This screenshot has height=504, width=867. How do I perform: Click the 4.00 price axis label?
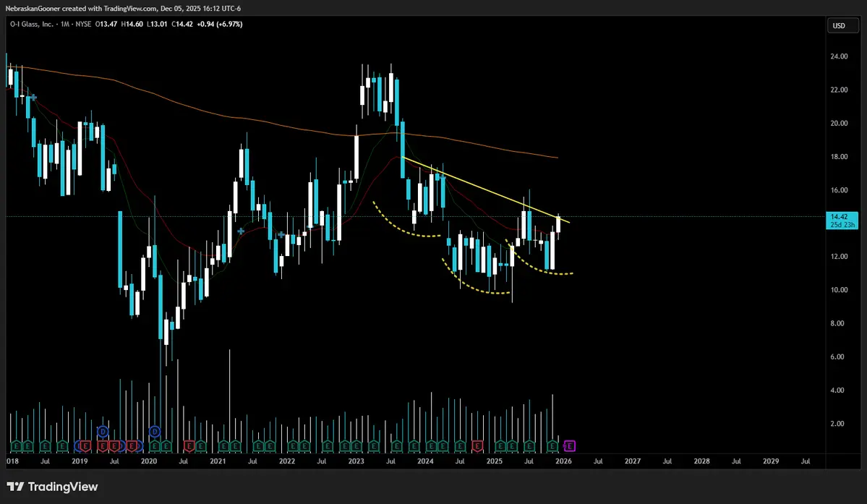click(x=837, y=390)
